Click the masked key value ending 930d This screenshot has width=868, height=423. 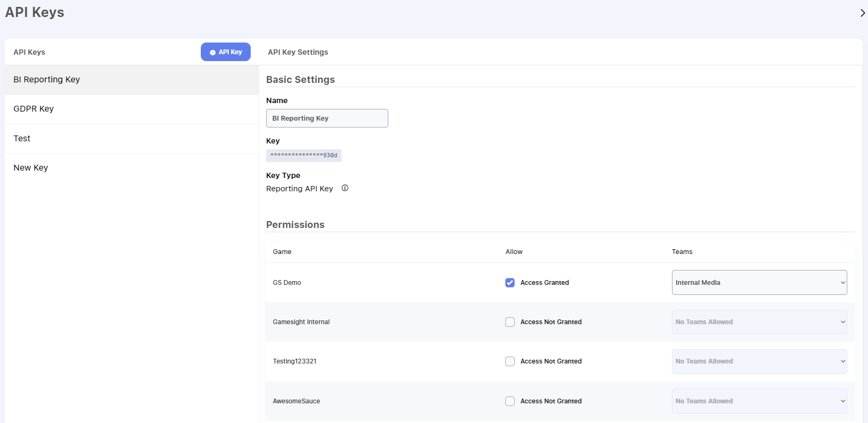[303, 156]
